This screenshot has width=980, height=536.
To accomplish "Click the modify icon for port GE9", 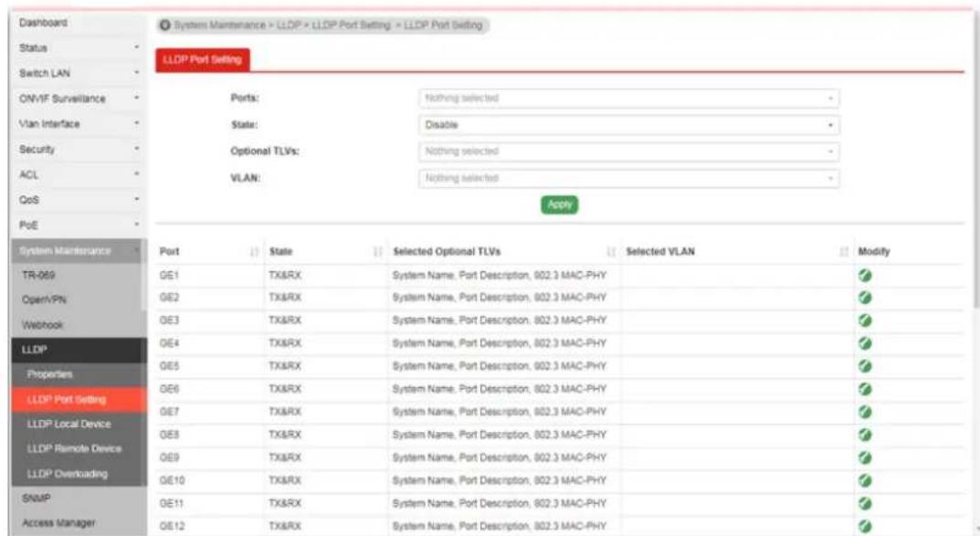I will (x=865, y=457).
